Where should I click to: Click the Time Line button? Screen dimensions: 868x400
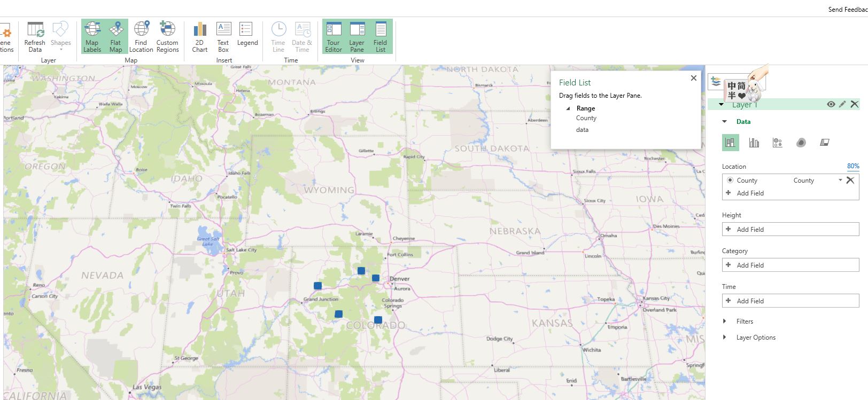(278, 37)
